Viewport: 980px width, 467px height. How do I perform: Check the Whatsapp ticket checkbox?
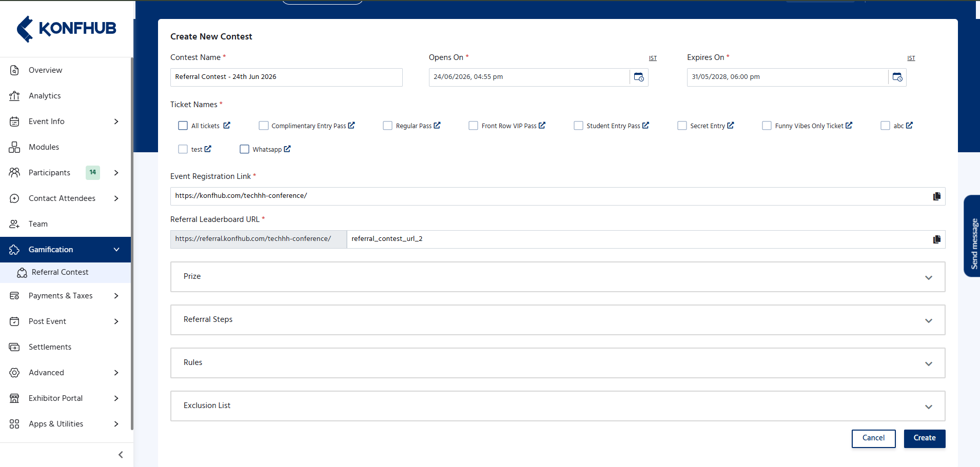pos(244,149)
